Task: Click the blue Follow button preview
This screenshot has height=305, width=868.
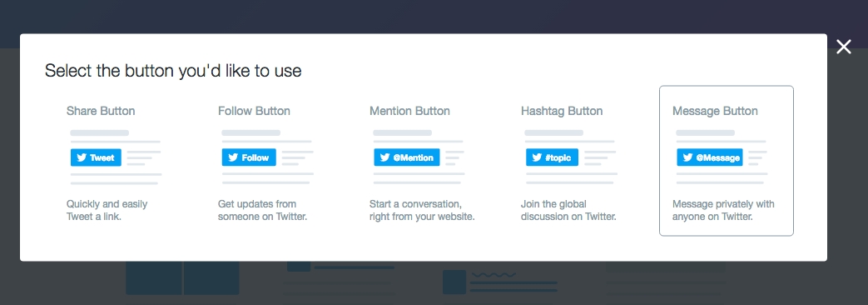Action: pyautogui.click(x=249, y=157)
